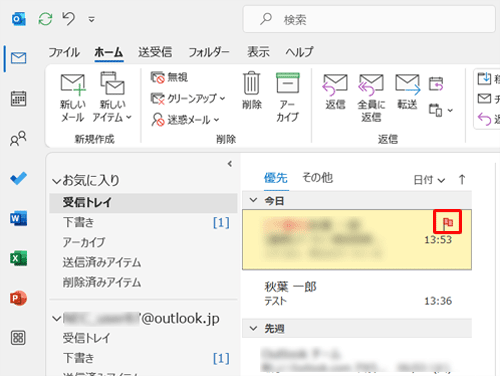Open the Customize Quick Access Toolbar dropdown
This screenshot has height=376, width=500.
coord(91,20)
